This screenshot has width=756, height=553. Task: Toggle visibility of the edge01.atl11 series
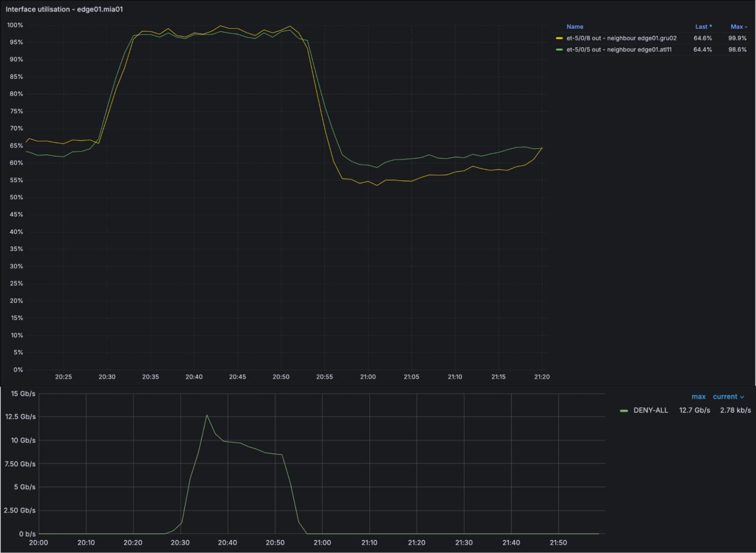coord(619,50)
